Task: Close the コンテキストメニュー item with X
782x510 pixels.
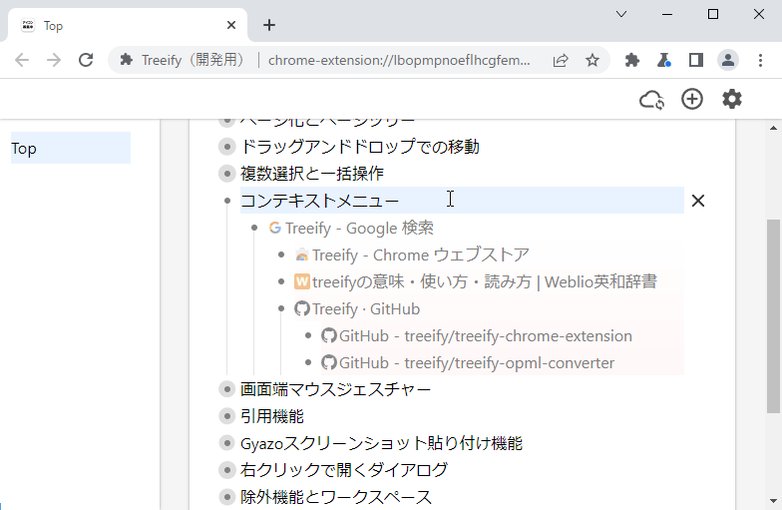Action: [x=698, y=200]
